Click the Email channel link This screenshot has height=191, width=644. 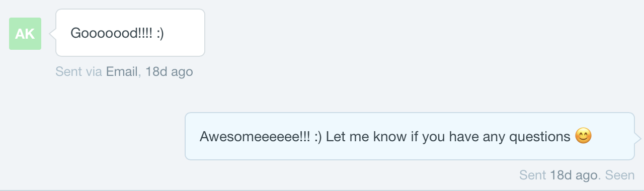pyautogui.click(x=122, y=72)
